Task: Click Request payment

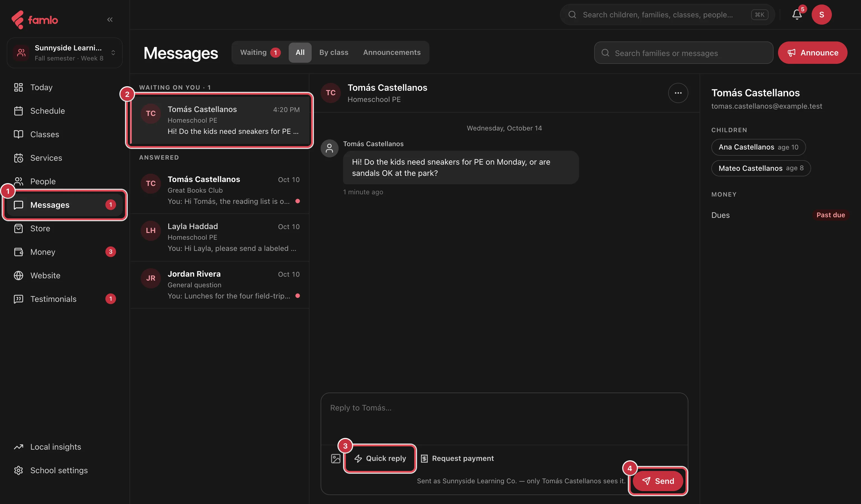Action: tap(457, 459)
